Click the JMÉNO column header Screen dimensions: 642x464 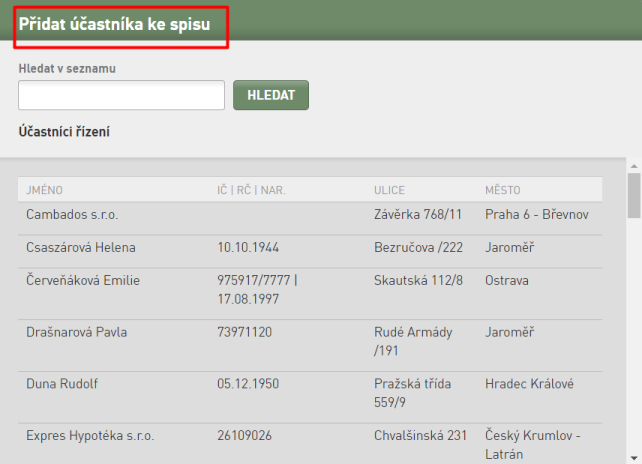44,190
